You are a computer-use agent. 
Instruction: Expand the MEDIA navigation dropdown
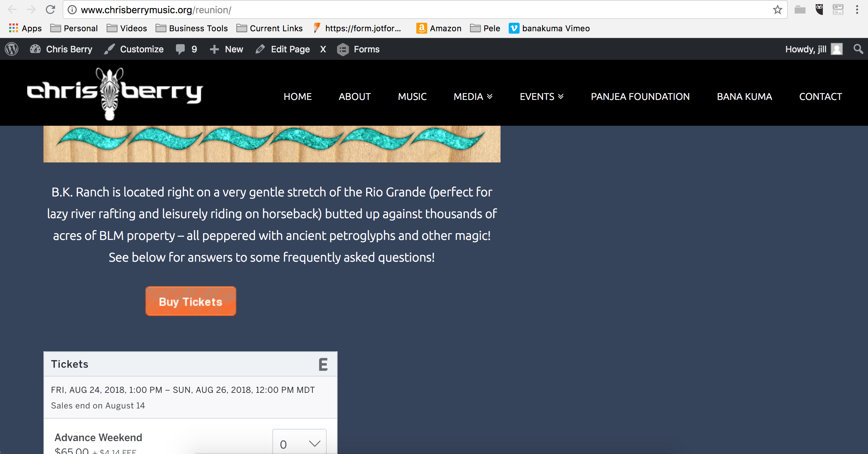473,97
